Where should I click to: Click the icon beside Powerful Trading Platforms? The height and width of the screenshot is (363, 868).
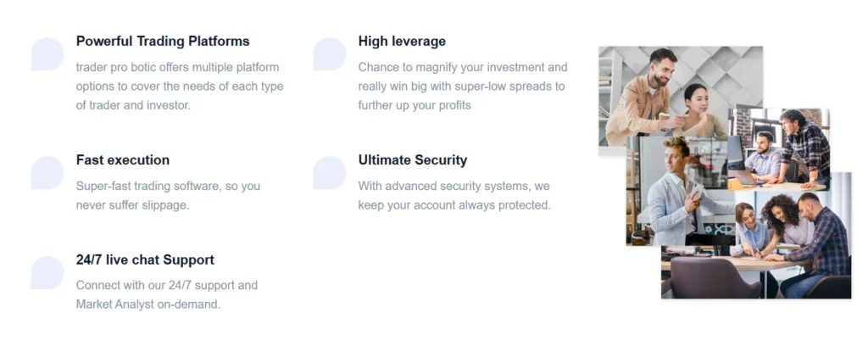pyautogui.click(x=47, y=54)
